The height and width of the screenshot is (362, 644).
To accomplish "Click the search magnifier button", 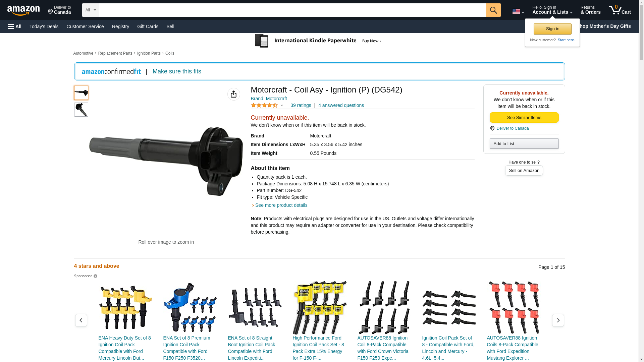I will [x=493, y=10].
